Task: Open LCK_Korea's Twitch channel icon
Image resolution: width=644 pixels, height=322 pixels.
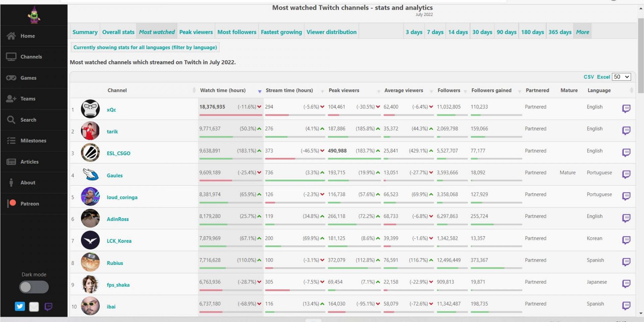Action: (x=626, y=240)
